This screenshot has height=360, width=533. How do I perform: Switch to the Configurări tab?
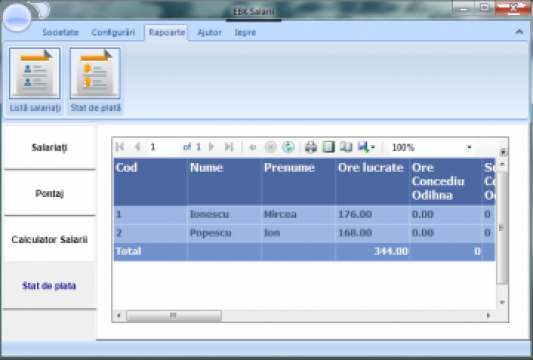[x=113, y=32]
